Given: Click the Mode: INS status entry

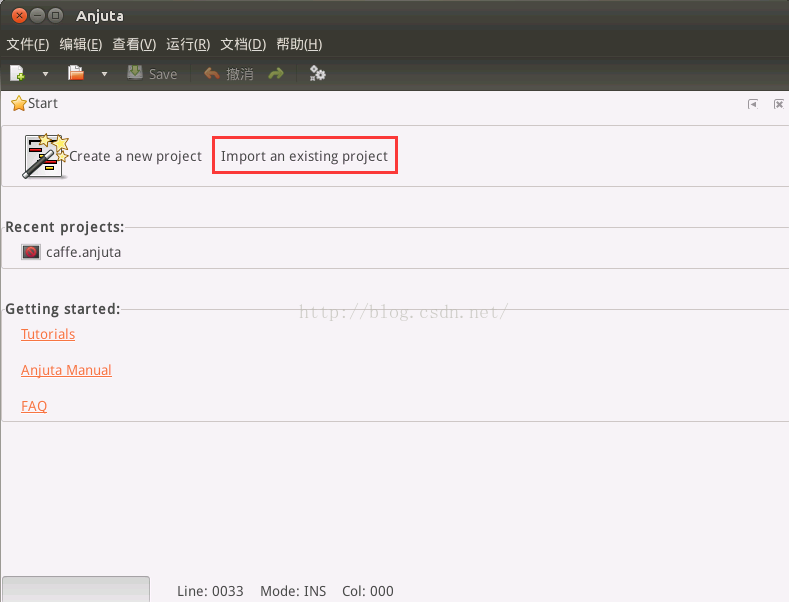Looking at the screenshot, I should 293,591.
